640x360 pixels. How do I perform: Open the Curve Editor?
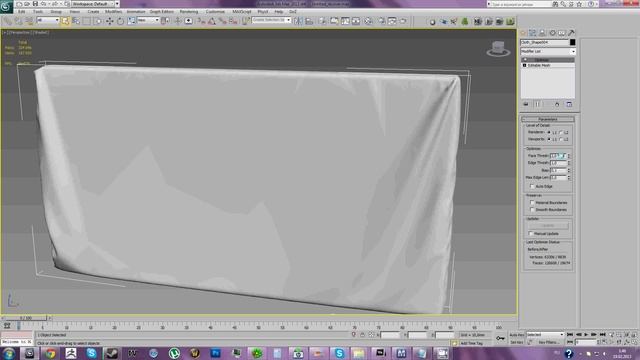[345, 21]
